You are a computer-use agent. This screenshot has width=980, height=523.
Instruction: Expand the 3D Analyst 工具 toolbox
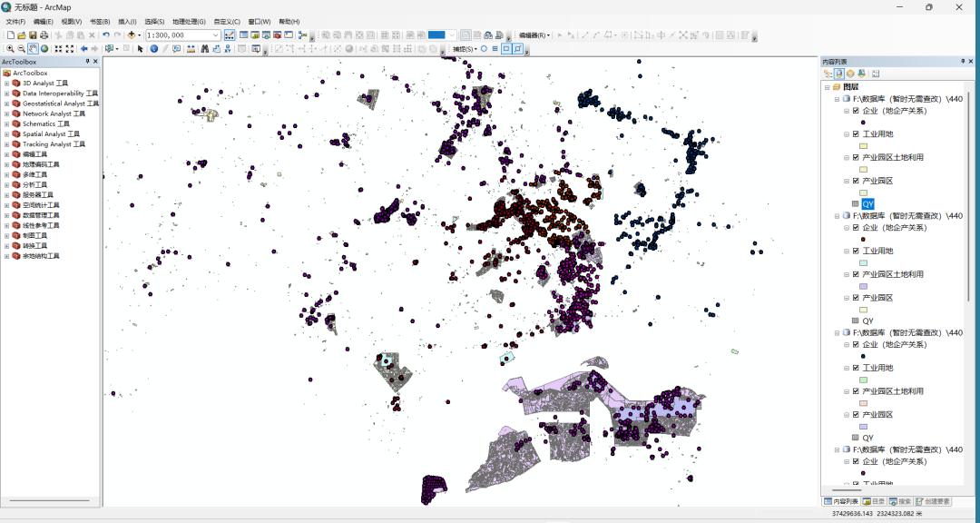[6, 83]
